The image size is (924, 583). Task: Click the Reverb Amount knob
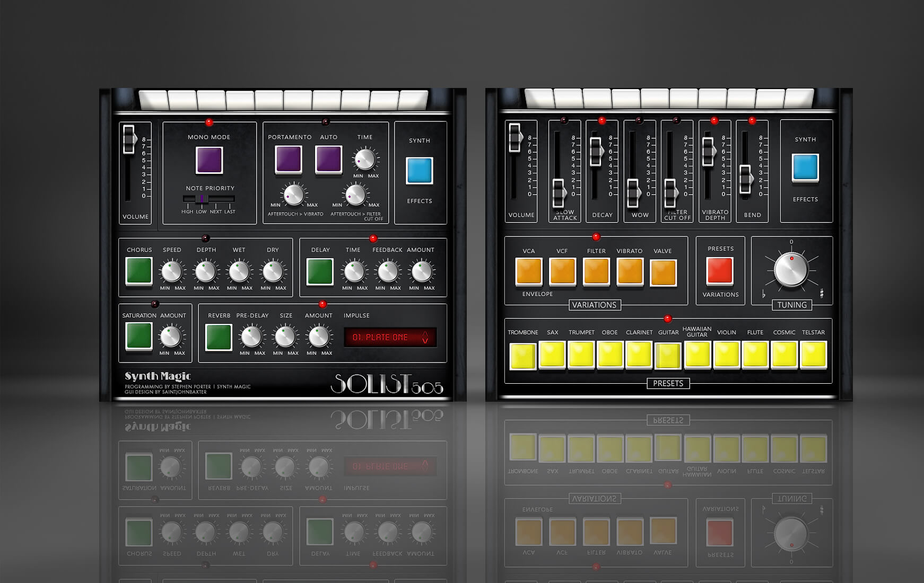318,337
